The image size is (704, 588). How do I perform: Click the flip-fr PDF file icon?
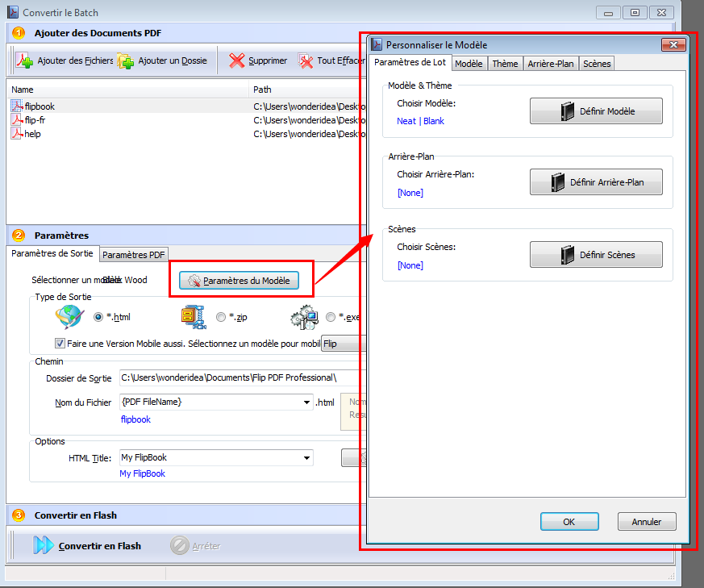pyautogui.click(x=17, y=120)
